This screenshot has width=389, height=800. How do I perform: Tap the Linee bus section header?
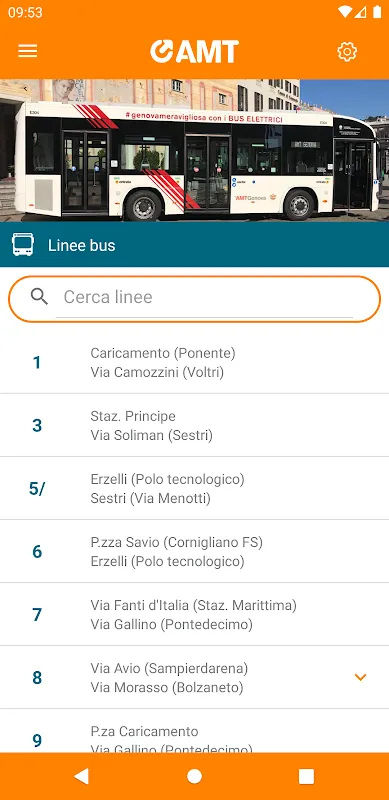(x=194, y=245)
